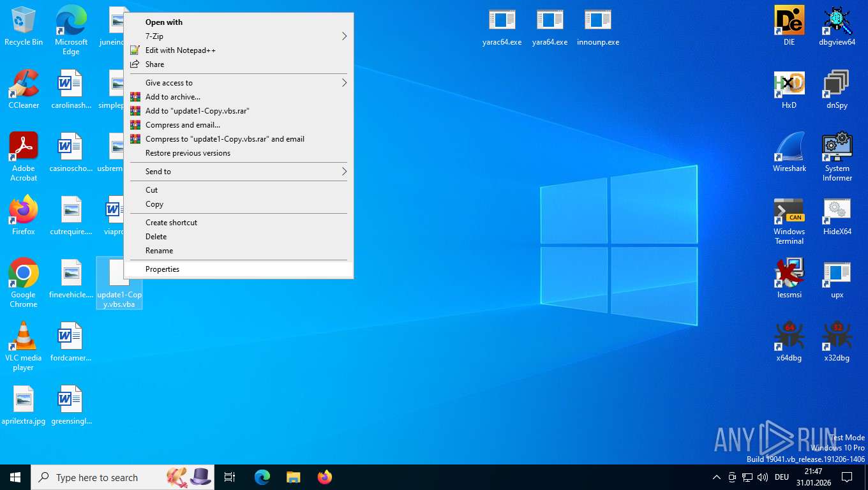This screenshot has width=868, height=490.
Task: Open the volume control in tray
Action: coord(762,477)
